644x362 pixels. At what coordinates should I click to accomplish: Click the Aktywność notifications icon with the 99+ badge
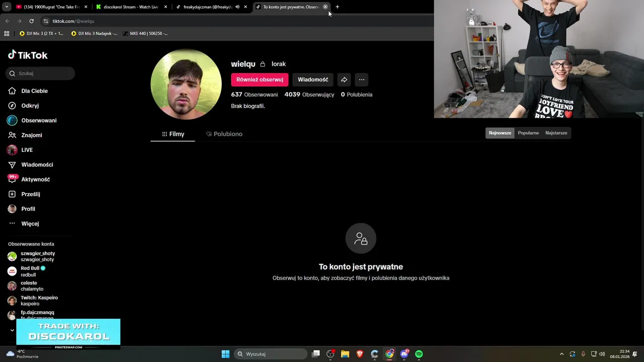13,179
